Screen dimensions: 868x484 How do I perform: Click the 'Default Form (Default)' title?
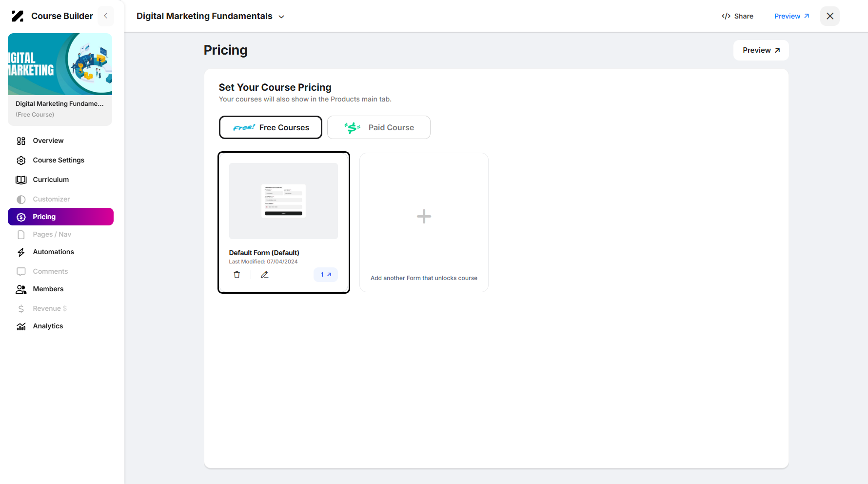click(x=264, y=253)
